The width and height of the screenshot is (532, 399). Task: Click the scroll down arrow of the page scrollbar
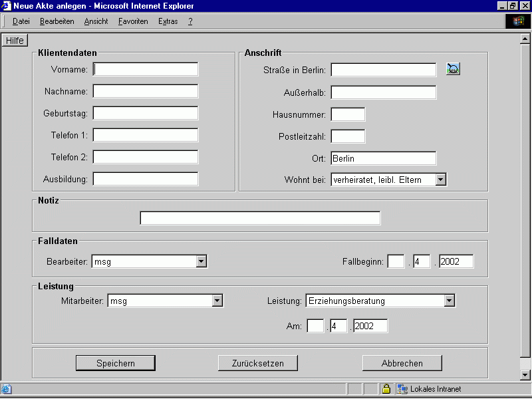pos(525,375)
